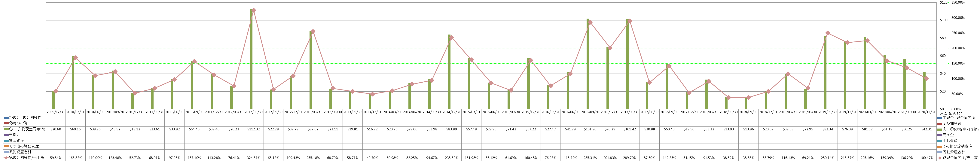Viewport: 980px width, 161px height.
Task: Select 総現金同等物/売上高 entry in right-side legend
Action: tap(958, 158)
